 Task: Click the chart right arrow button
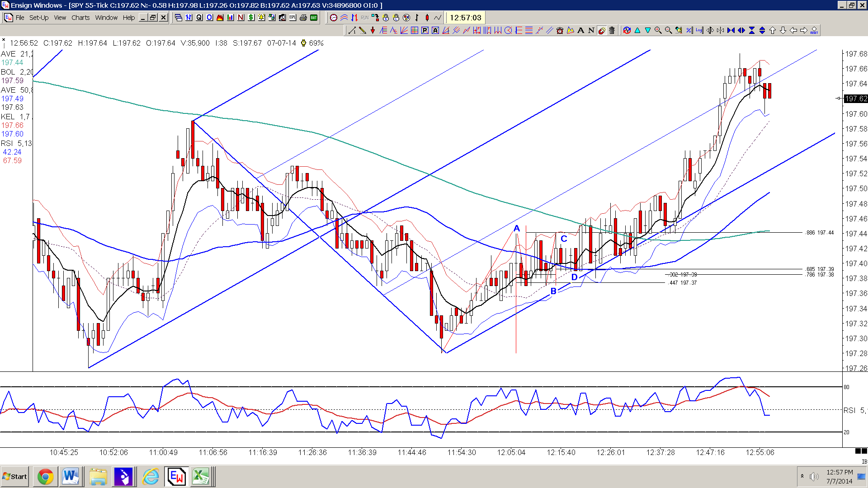[x=804, y=30]
